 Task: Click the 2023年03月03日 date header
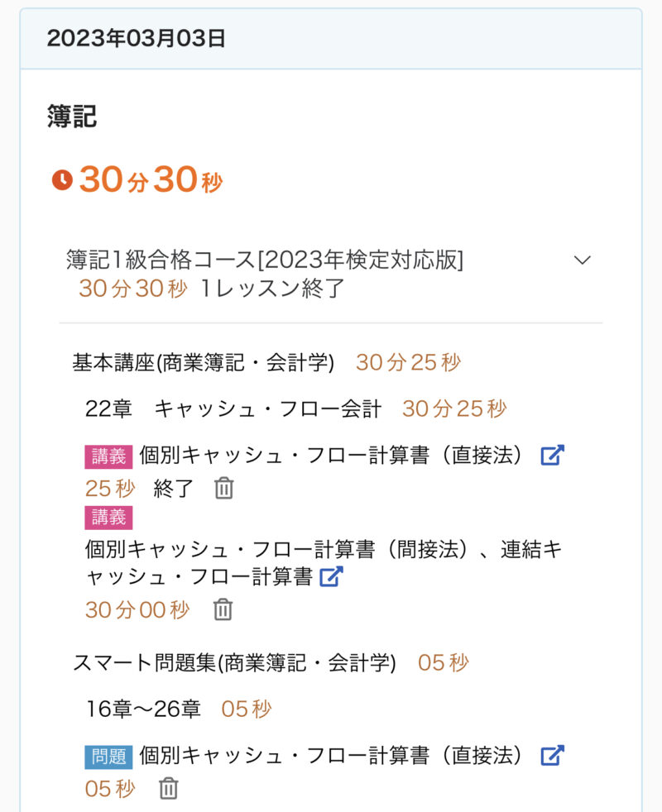pos(137,39)
